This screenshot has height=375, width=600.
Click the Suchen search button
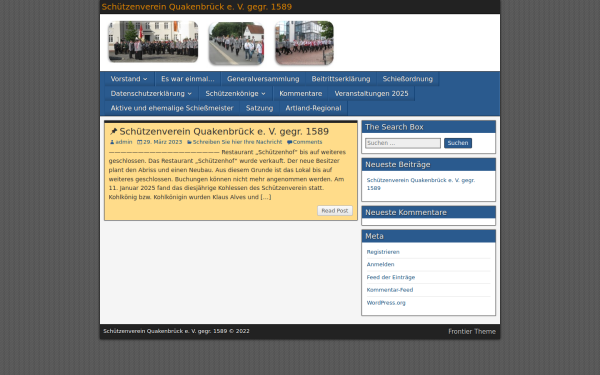pyautogui.click(x=458, y=143)
